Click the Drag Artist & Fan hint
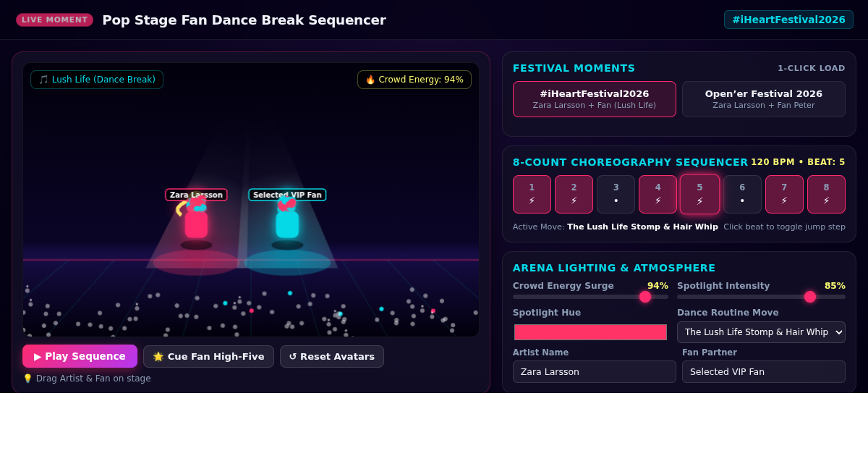 (x=87, y=379)
